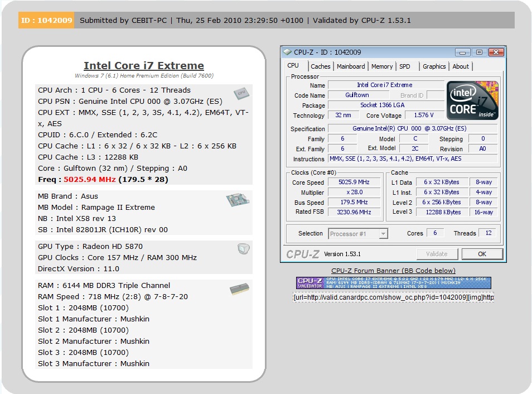This screenshot has height=394, width=532.
Task: Click the L1 Inst. 4-way value
Action: pyautogui.click(x=483, y=192)
